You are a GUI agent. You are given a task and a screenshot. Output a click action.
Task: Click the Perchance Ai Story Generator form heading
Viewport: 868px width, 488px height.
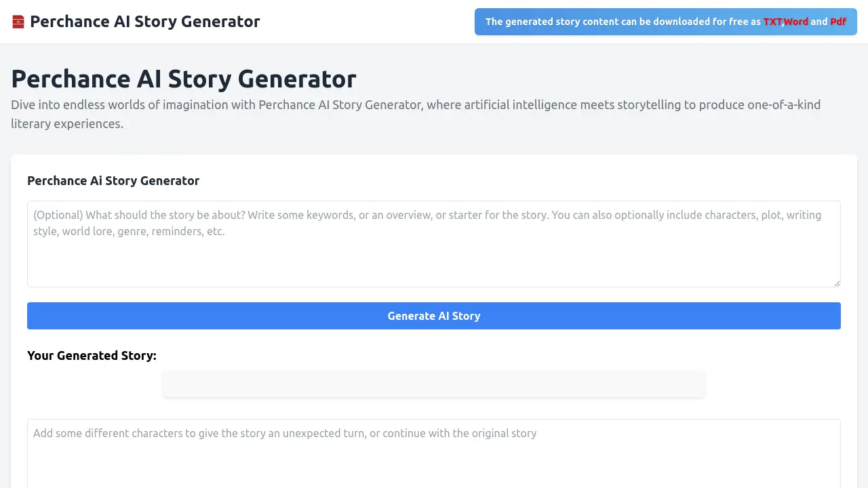113,180
